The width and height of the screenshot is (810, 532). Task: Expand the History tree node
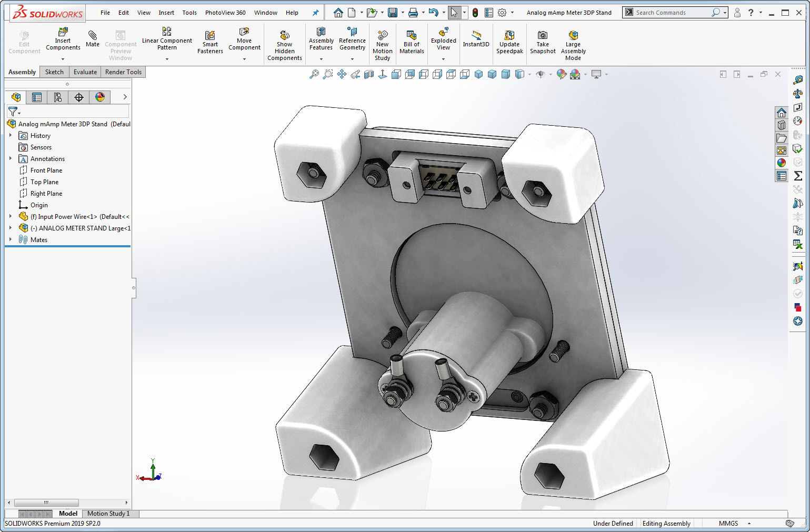(11, 135)
